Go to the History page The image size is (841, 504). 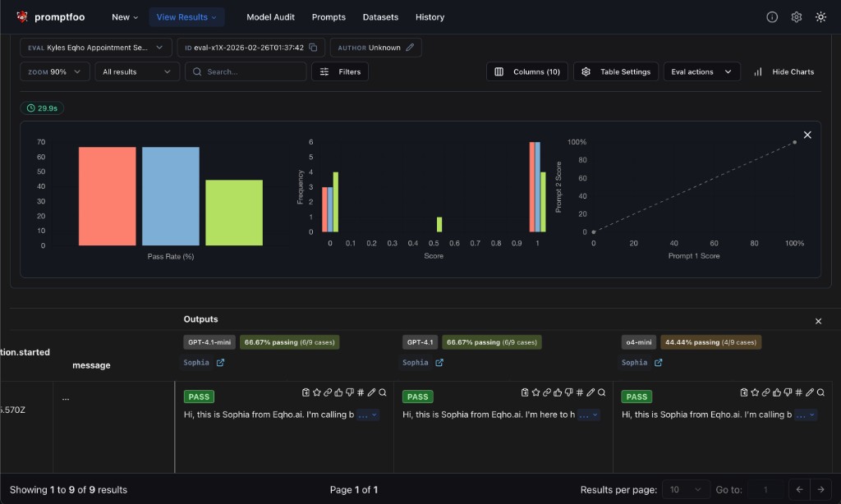(x=430, y=17)
